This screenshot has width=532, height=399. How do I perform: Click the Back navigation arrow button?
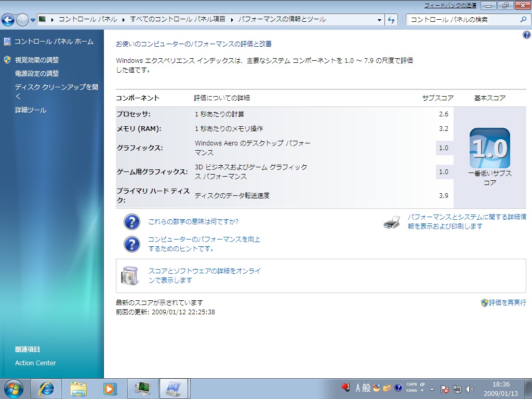tap(8, 20)
